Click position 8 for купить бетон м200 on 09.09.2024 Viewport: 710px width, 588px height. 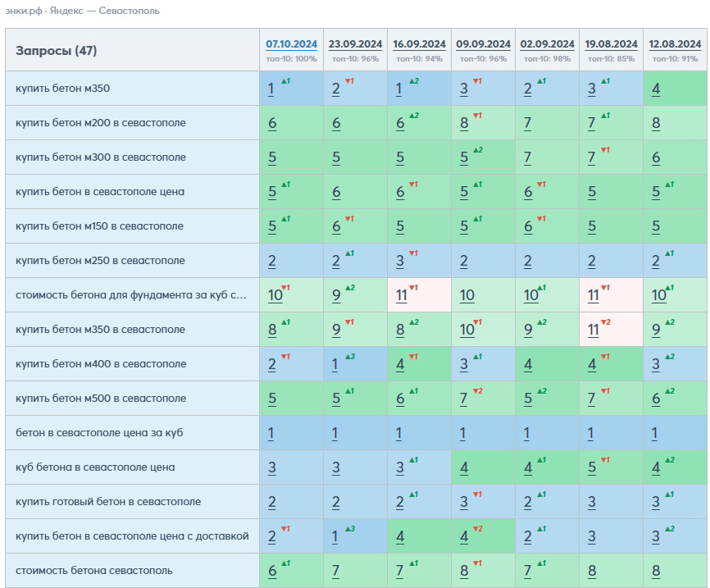pyautogui.click(x=464, y=123)
